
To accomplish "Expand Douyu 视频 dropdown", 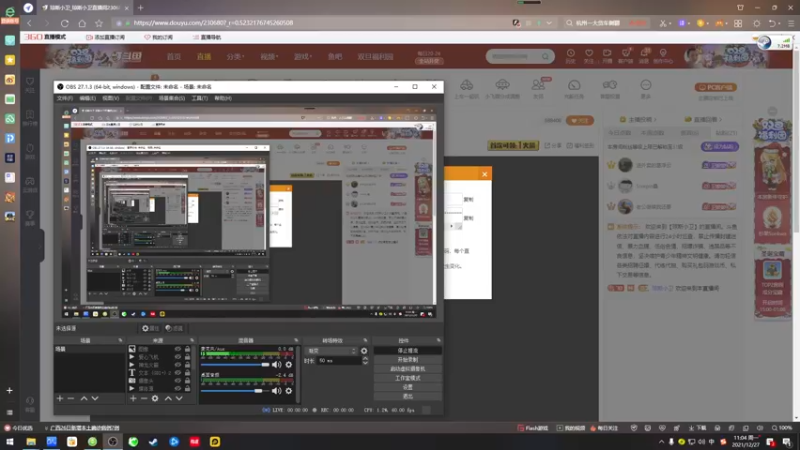I will (269, 57).
